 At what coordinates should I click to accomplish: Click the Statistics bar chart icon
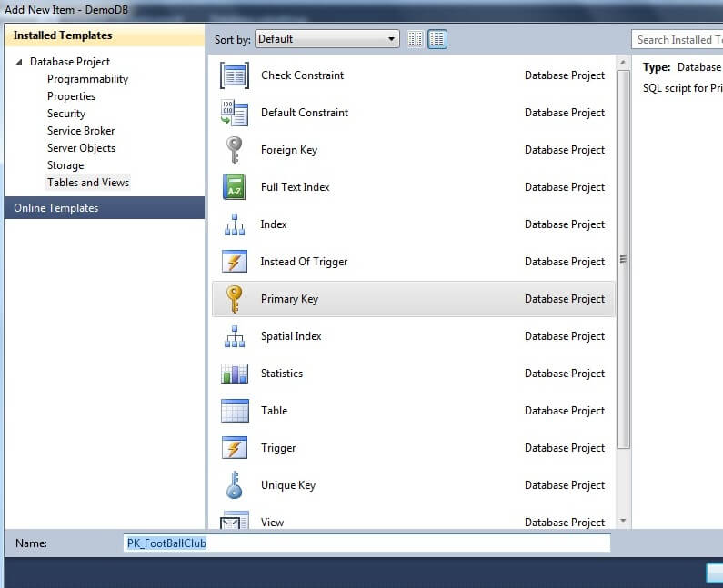[235, 374]
